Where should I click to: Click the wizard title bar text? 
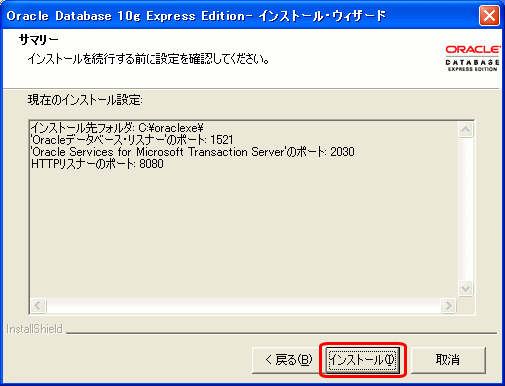196,16
